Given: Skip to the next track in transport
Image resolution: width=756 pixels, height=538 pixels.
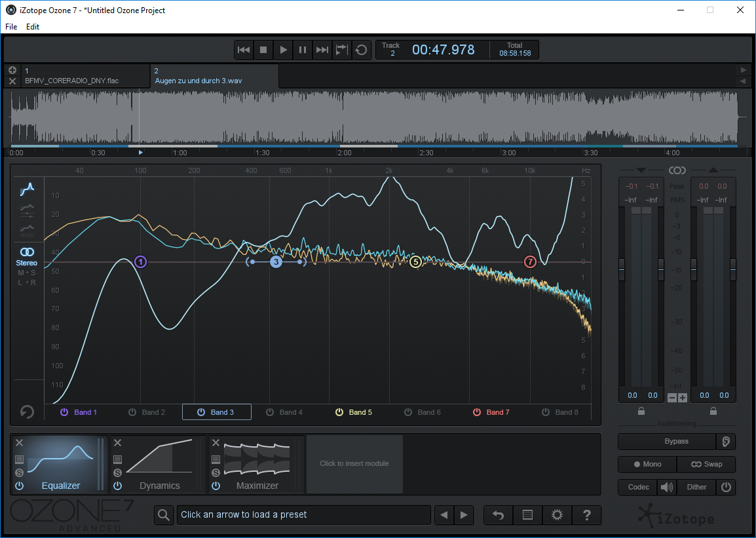Looking at the screenshot, I should [x=322, y=50].
